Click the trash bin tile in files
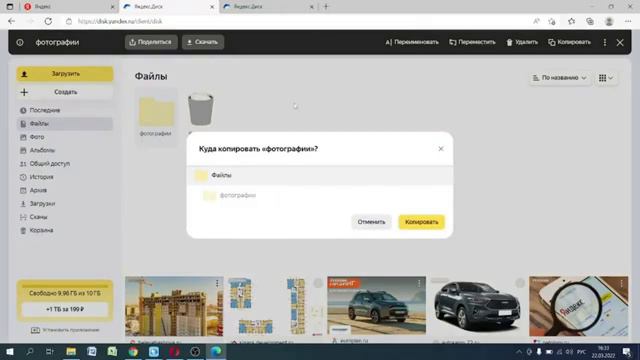The image size is (640, 360). pyautogui.click(x=200, y=109)
